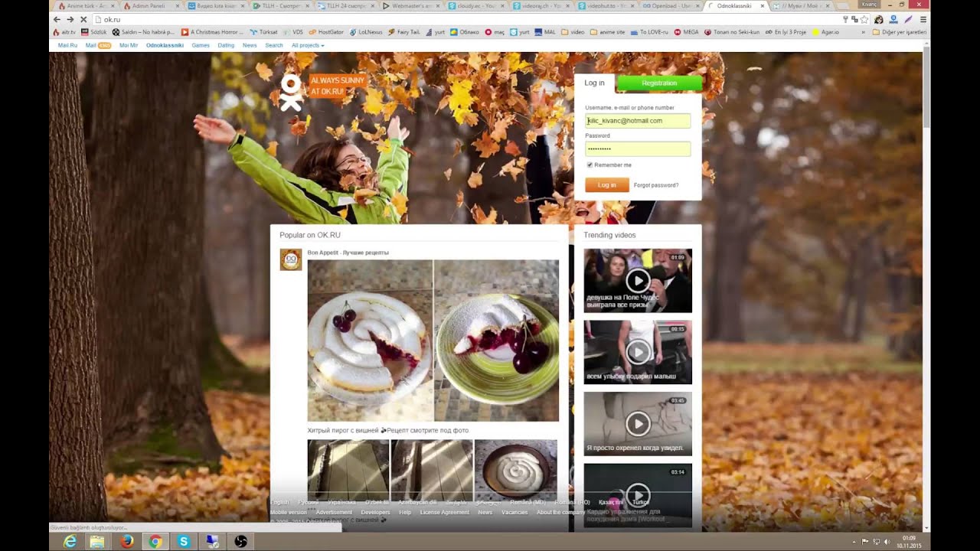Open the whole cherry pie photo

click(370, 341)
